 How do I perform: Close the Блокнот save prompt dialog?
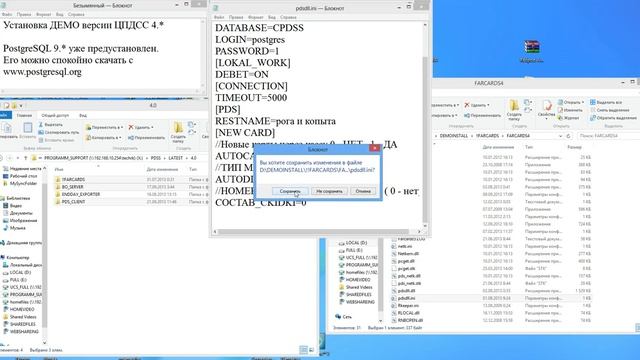(374, 148)
